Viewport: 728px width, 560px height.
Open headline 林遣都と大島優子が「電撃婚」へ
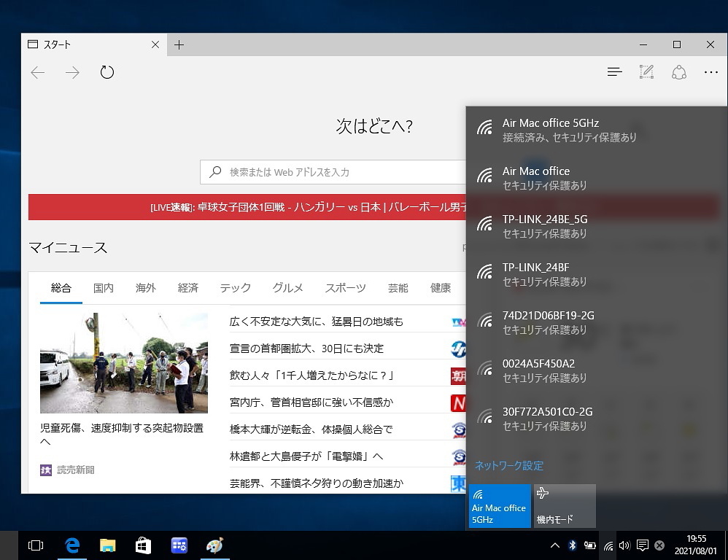tap(306, 456)
